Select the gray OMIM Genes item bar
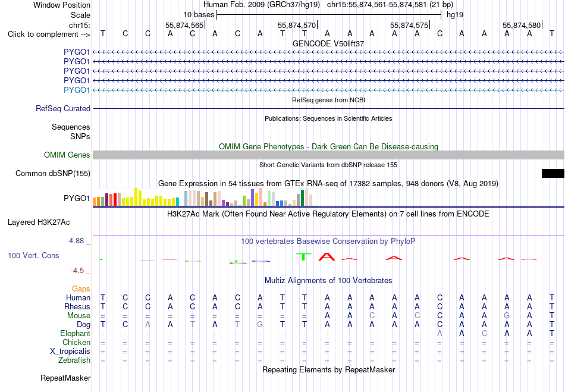565x392 pixels. coord(328,155)
